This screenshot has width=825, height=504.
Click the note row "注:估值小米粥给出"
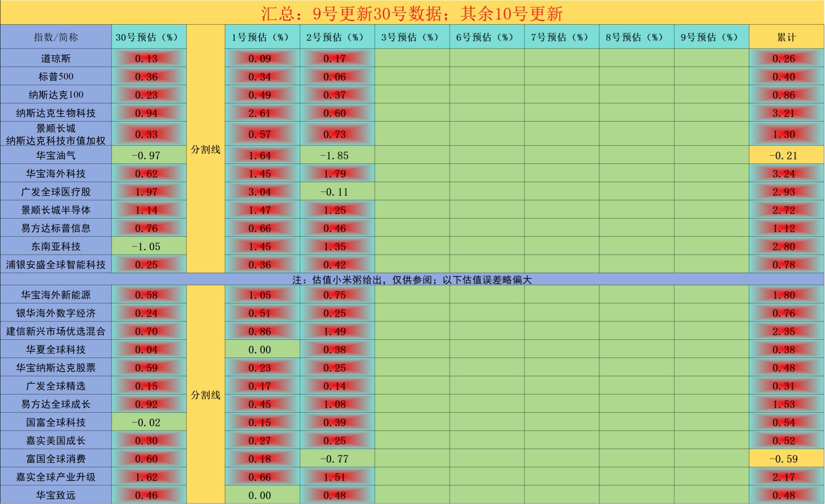(412, 279)
